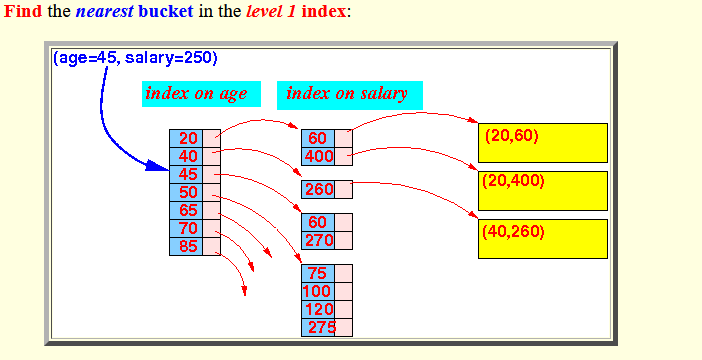Click the cyan 'index on salary' label

pyautogui.click(x=350, y=95)
